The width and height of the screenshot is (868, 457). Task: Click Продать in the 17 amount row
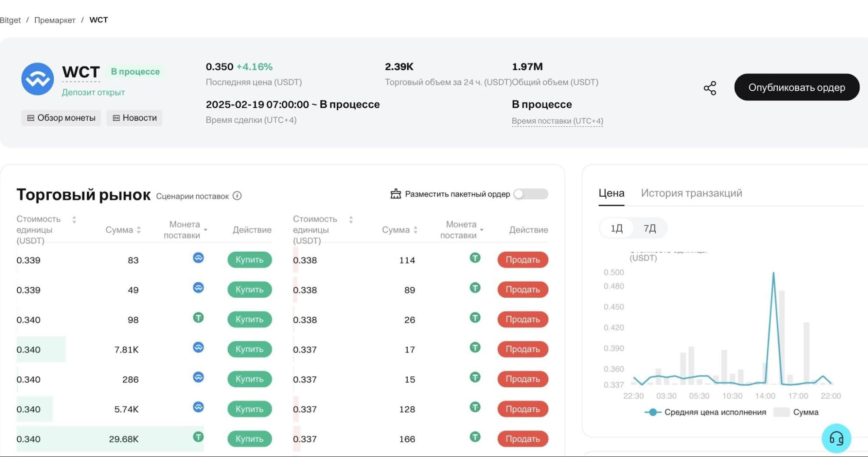tap(523, 349)
